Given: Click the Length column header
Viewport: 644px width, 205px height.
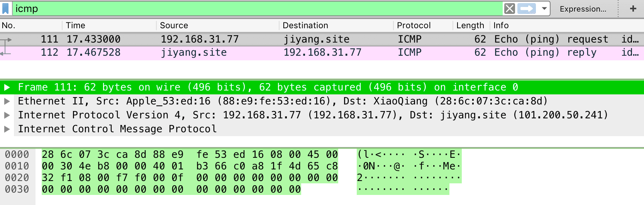Looking at the screenshot, I should 471,26.
